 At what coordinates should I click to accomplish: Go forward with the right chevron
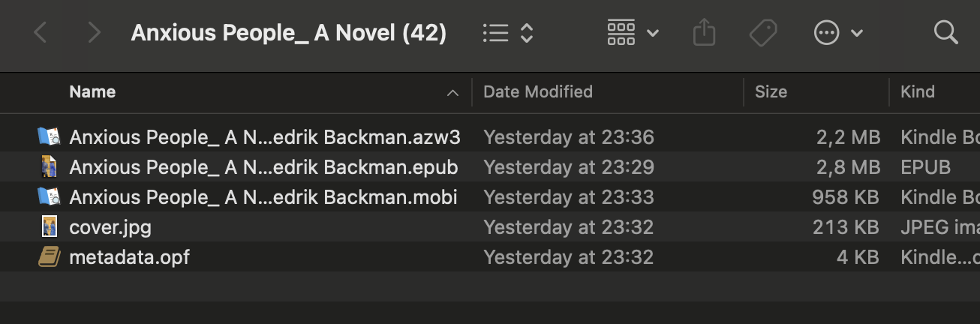pos(94,33)
